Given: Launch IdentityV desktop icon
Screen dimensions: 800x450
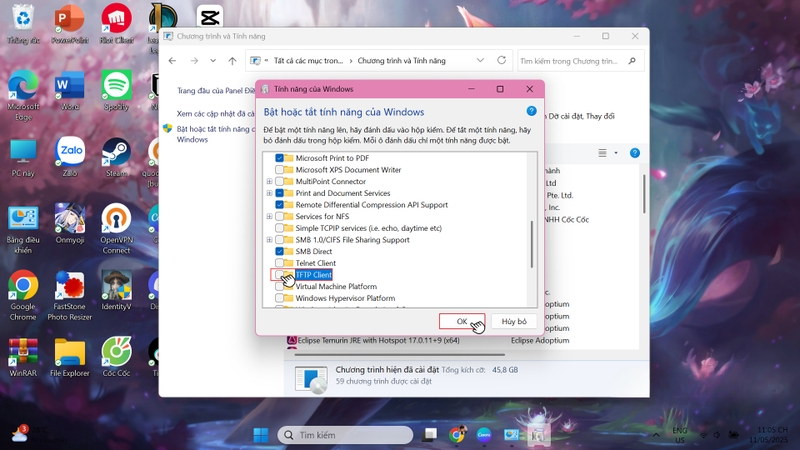Looking at the screenshot, I should [116, 291].
